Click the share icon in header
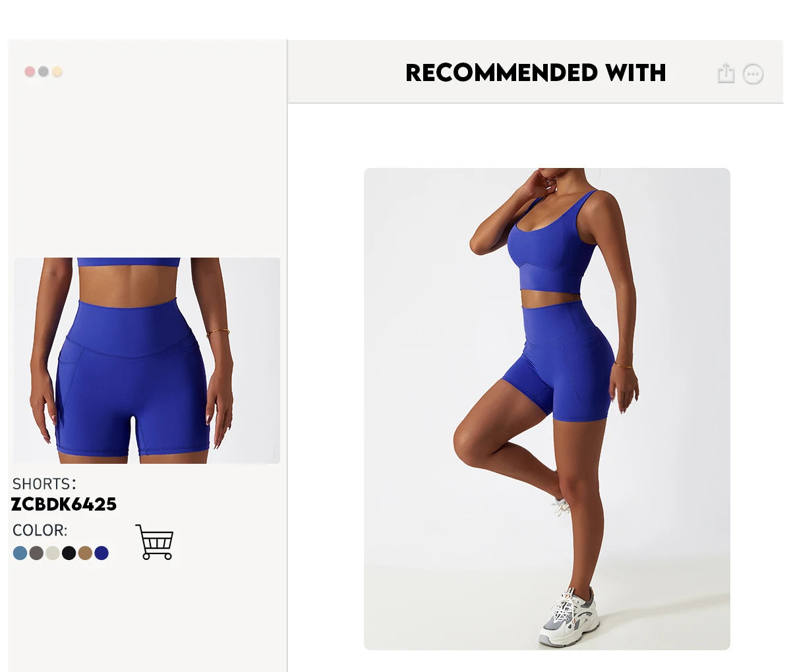 pyautogui.click(x=726, y=73)
